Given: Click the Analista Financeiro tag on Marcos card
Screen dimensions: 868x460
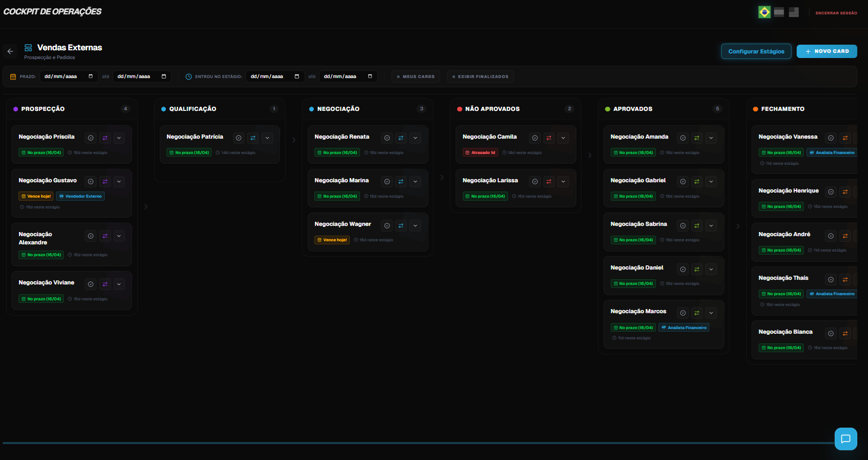Looking at the screenshot, I should click(x=684, y=328).
